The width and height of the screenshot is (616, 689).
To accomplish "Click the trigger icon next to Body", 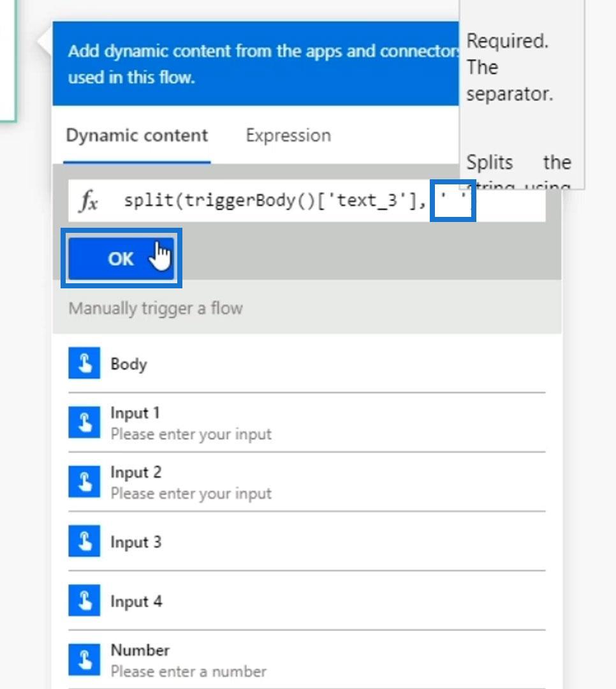I will [84, 363].
